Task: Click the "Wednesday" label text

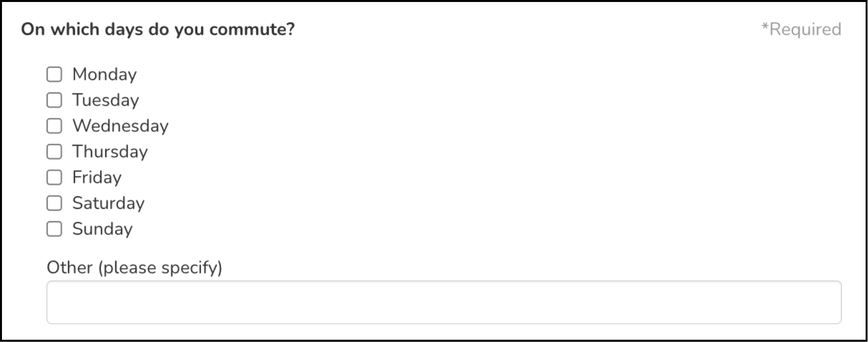Action: (120, 126)
